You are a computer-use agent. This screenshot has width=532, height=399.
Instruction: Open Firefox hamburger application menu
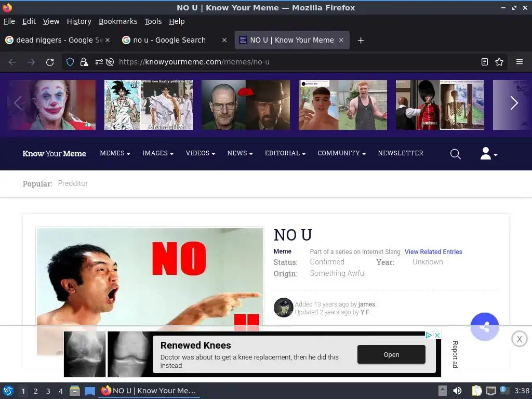pyautogui.click(x=519, y=62)
